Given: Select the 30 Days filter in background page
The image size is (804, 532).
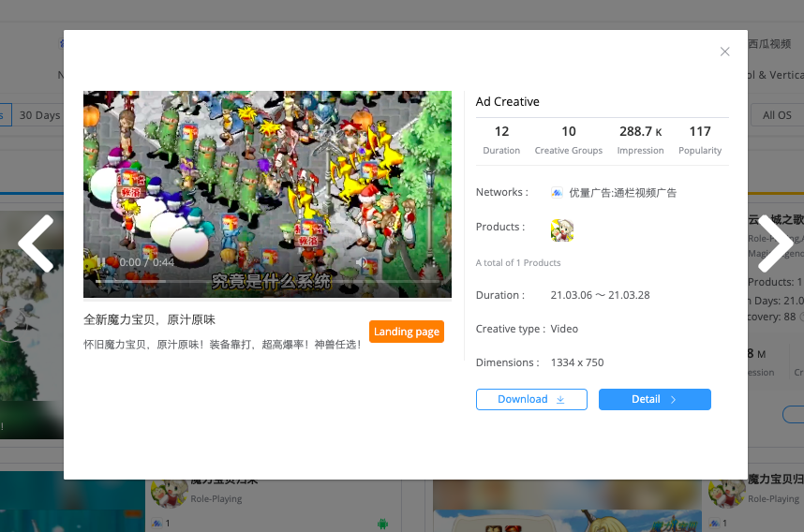Looking at the screenshot, I should click(x=40, y=115).
